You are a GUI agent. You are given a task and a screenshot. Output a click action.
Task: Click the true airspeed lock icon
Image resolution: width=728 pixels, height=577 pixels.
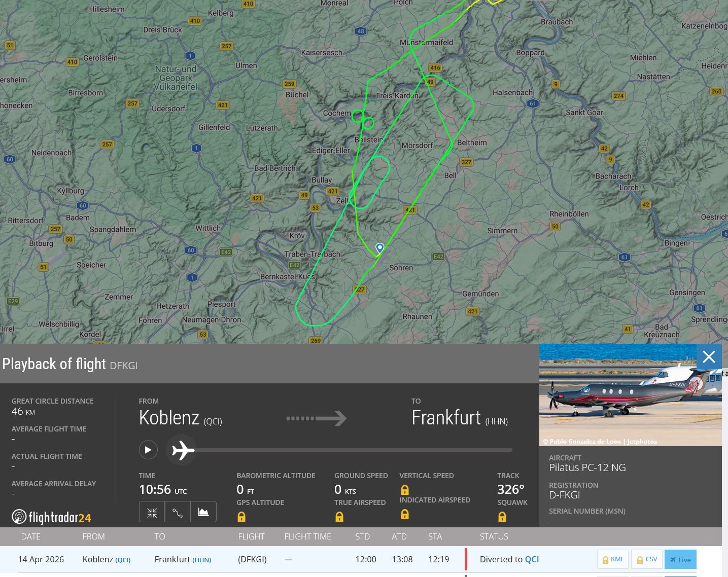click(x=339, y=517)
